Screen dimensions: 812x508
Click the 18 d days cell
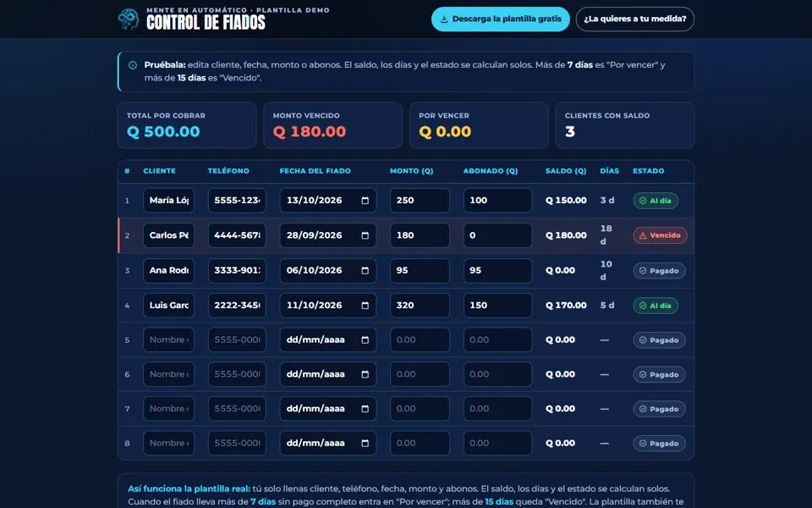point(606,235)
